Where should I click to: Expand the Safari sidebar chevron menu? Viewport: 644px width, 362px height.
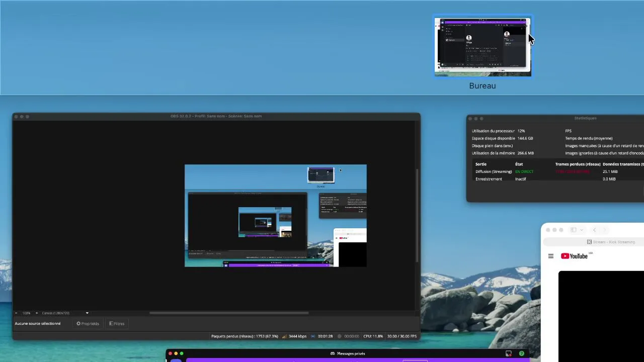click(x=582, y=230)
